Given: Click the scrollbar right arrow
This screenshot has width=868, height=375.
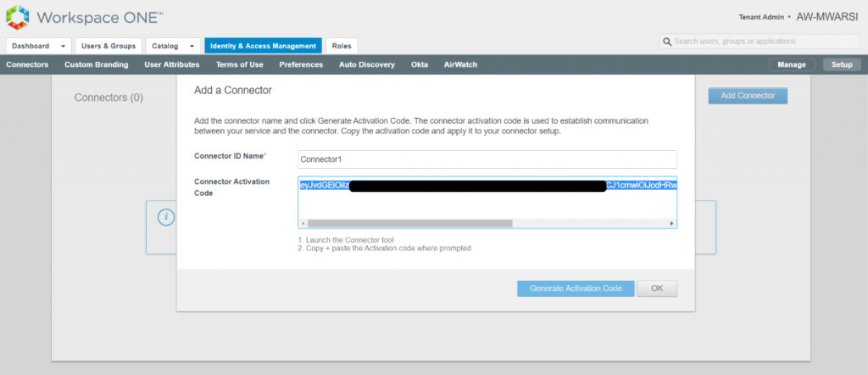Looking at the screenshot, I should pos(672,223).
